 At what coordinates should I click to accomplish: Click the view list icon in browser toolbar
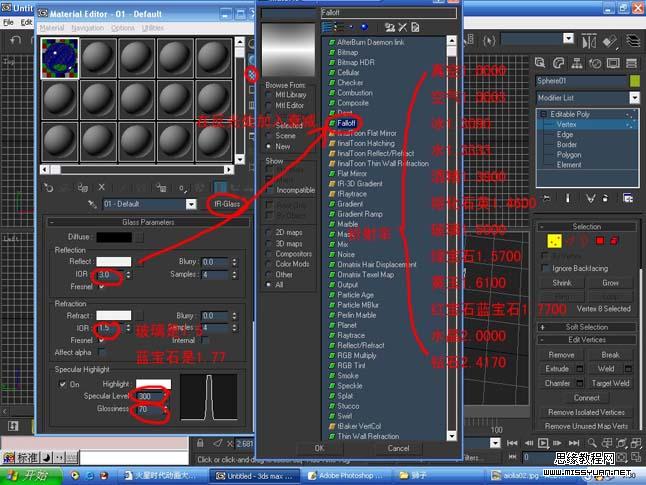(x=327, y=28)
